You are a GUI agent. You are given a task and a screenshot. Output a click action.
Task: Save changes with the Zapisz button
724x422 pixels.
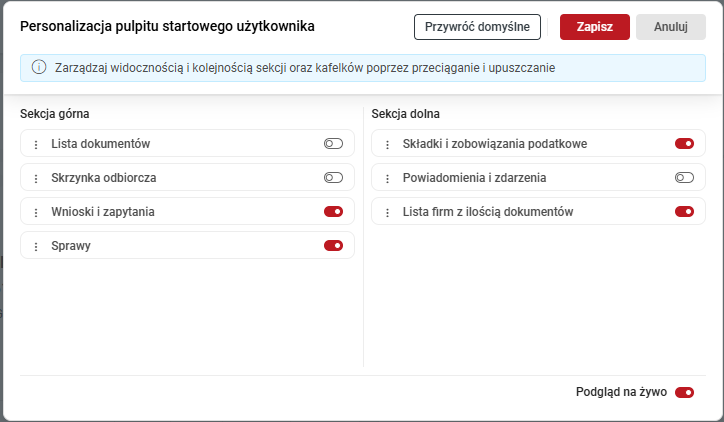tap(594, 27)
